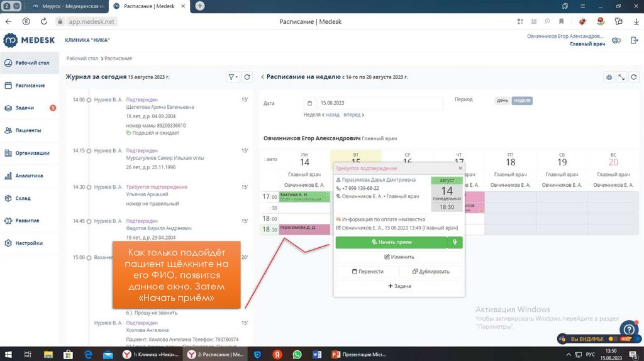Switch period toggle to день
This screenshot has height=361, width=644.
(502, 100)
